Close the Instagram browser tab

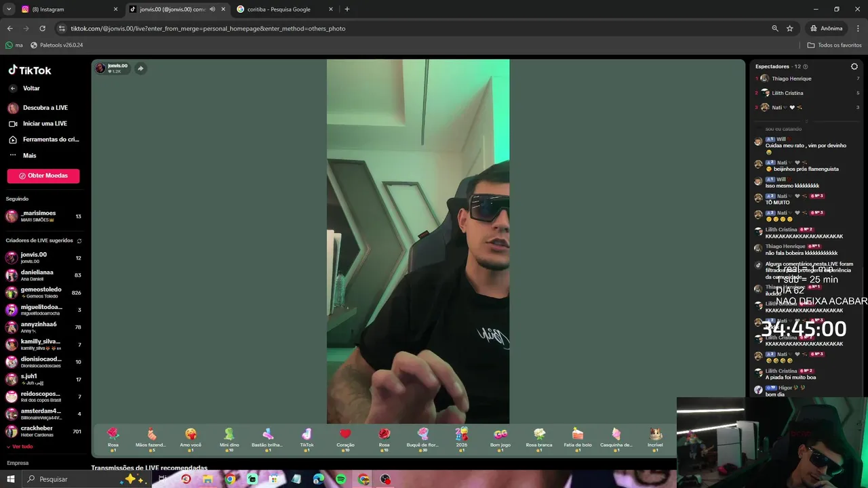click(115, 9)
